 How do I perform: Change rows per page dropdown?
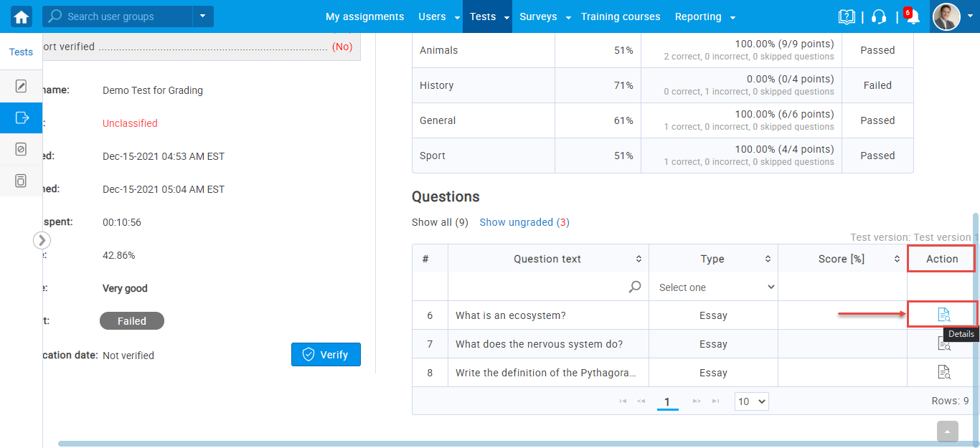751,401
